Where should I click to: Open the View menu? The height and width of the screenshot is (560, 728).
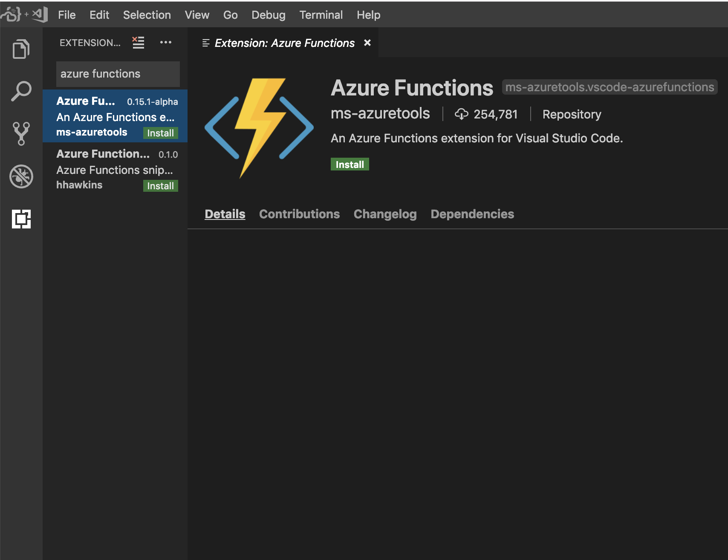[x=197, y=15]
